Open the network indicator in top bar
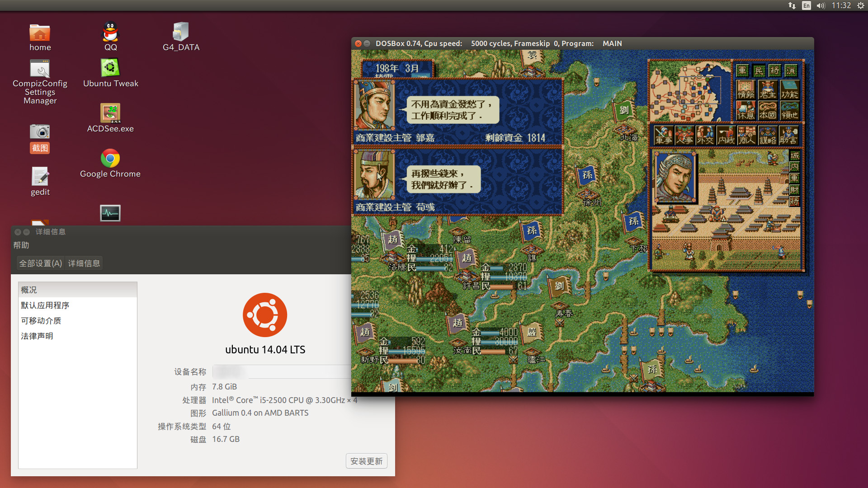 [792, 5]
